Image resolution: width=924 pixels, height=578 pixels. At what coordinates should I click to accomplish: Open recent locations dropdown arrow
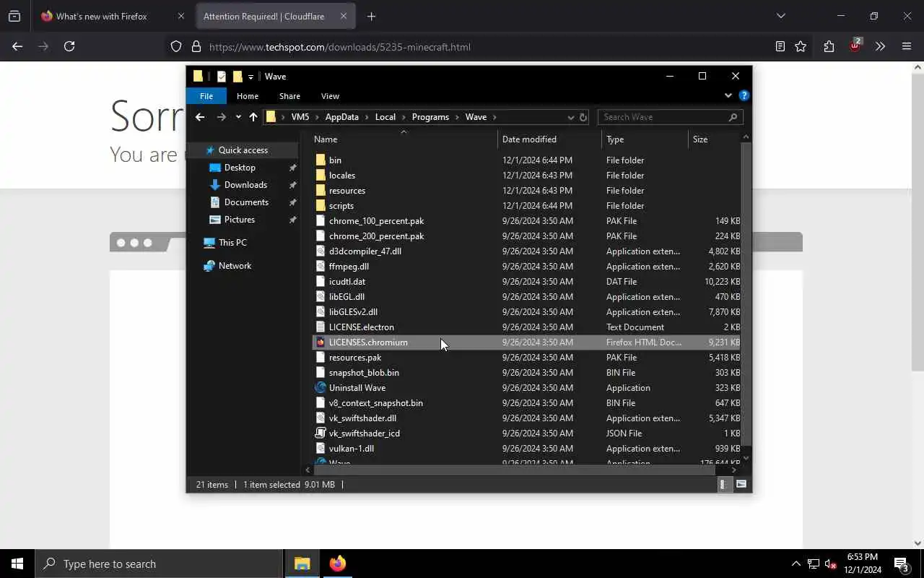tap(238, 117)
